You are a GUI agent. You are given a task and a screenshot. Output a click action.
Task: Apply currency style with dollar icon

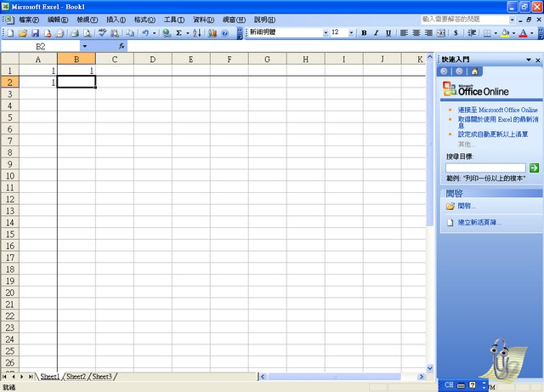tap(456, 33)
